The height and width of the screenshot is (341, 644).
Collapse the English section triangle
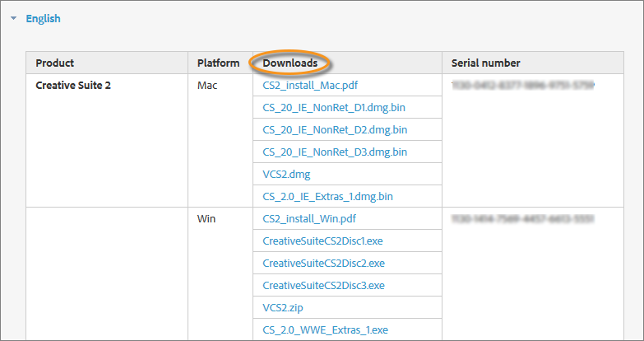click(x=14, y=18)
